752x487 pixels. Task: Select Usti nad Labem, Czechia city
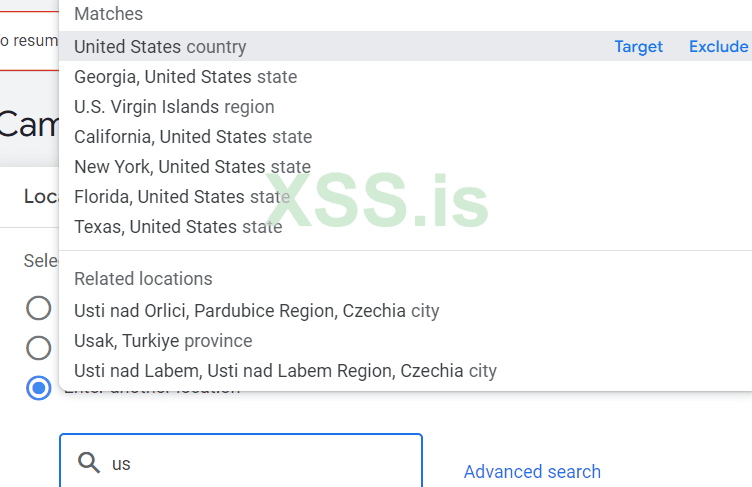[x=285, y=371]
